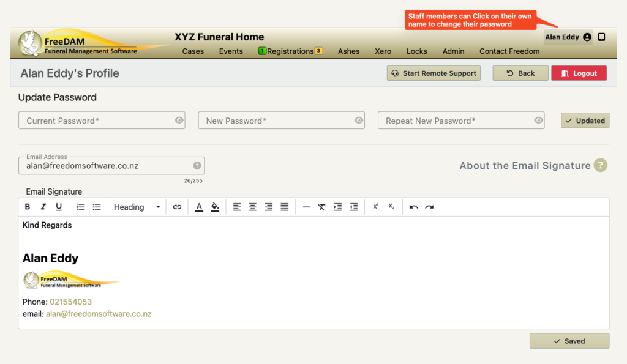Open the Alan Eddy user profile menu
627x364 pixels.
(568, 37)
